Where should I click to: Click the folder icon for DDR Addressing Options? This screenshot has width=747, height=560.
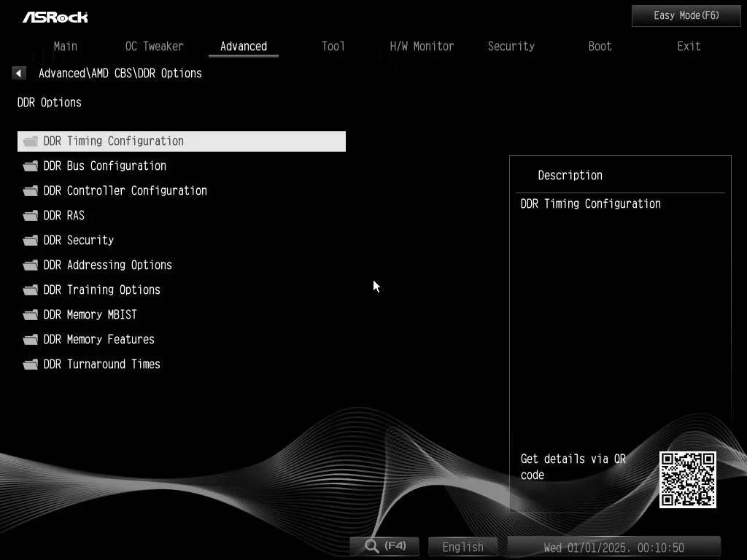point(31,265)
